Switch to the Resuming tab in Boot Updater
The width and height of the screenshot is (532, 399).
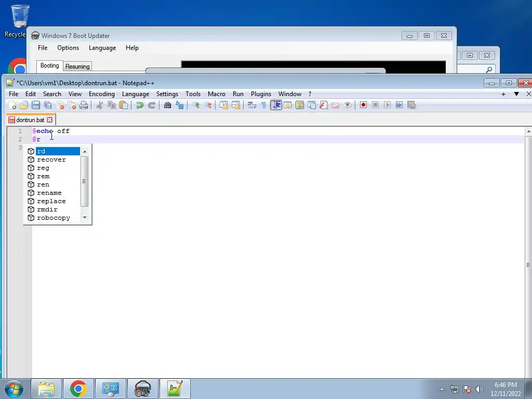coord(77,66)
